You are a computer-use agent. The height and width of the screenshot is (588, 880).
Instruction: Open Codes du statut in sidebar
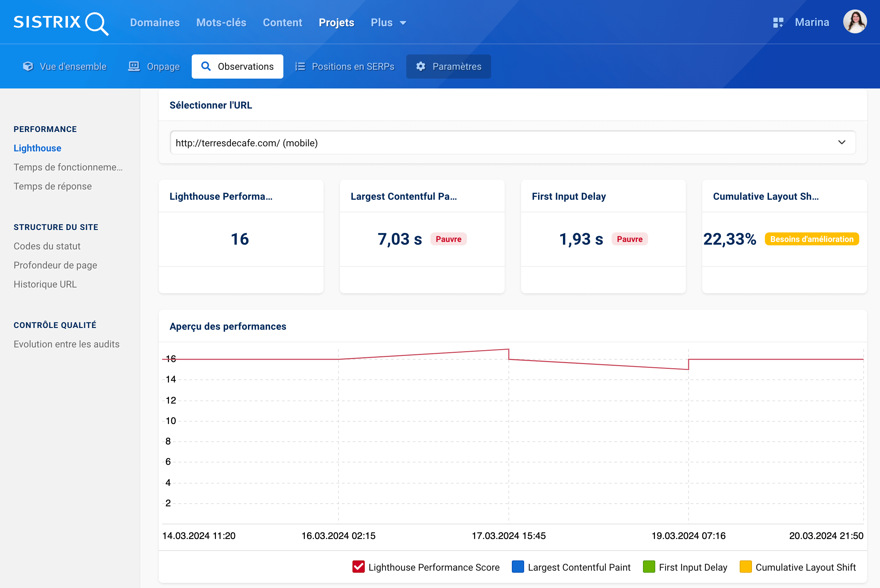pyautogui.click(x=47, y=246)
